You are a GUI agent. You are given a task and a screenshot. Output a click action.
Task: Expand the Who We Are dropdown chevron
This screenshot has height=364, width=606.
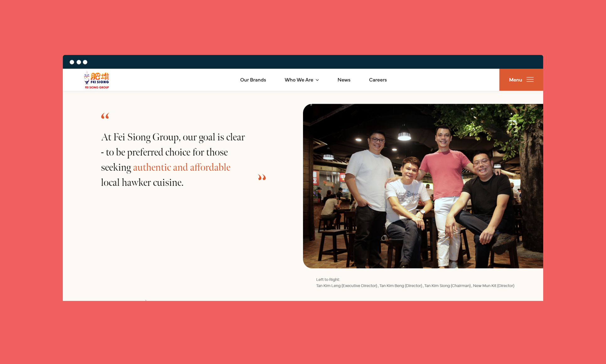click(x=317, y=80)
